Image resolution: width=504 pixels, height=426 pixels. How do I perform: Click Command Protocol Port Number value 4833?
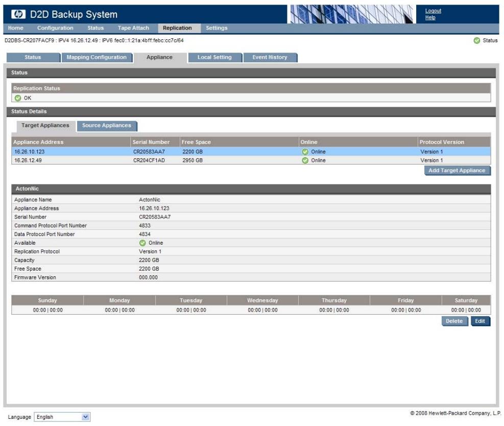[x=145, y=226]
